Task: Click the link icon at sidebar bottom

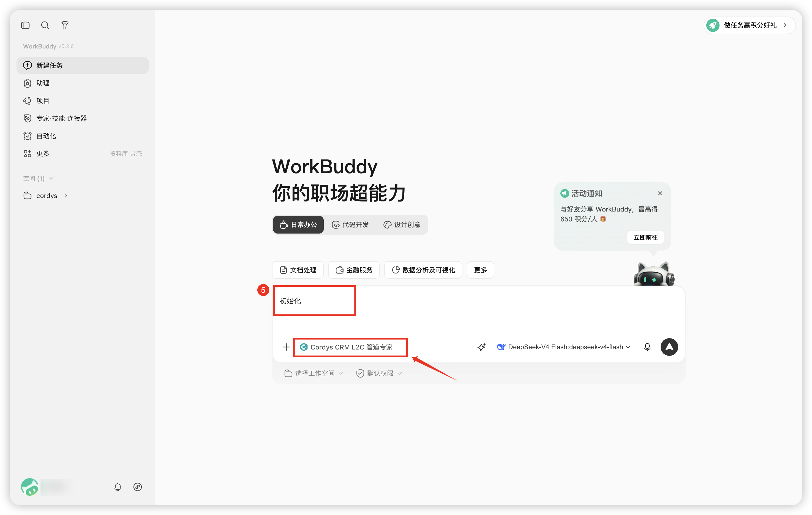Action: tap(138, 487)
